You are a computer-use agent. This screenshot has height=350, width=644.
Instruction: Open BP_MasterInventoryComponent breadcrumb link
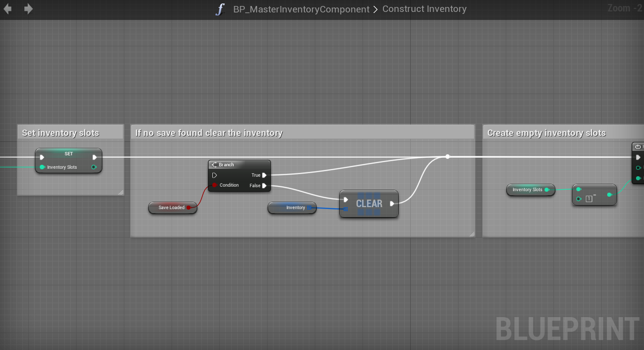pos(301,9)
